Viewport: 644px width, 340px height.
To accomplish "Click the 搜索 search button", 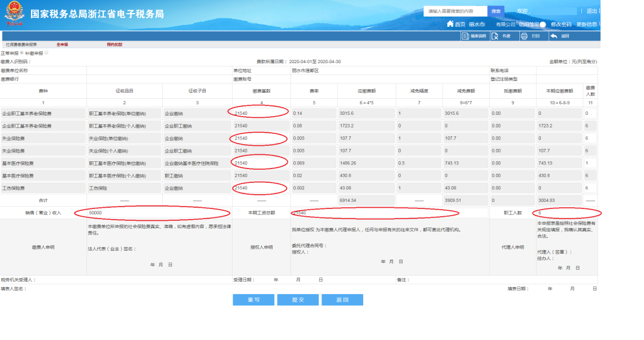I will coord(496,11).
